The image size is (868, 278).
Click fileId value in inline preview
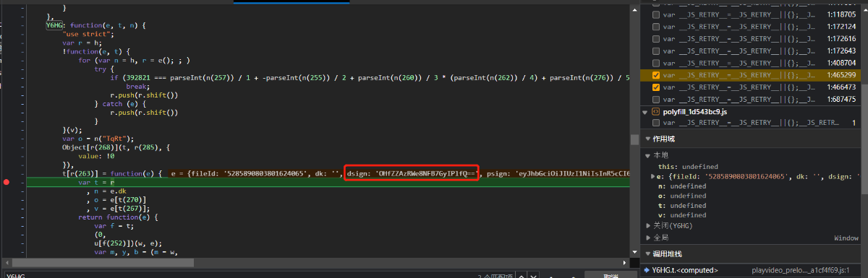[266, 173]
